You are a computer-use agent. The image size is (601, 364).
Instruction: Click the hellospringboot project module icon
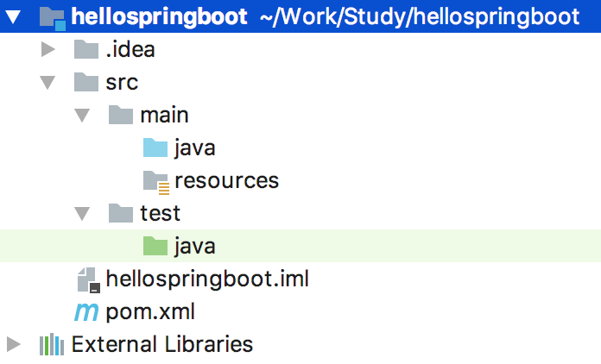click(x=53, y=16)
